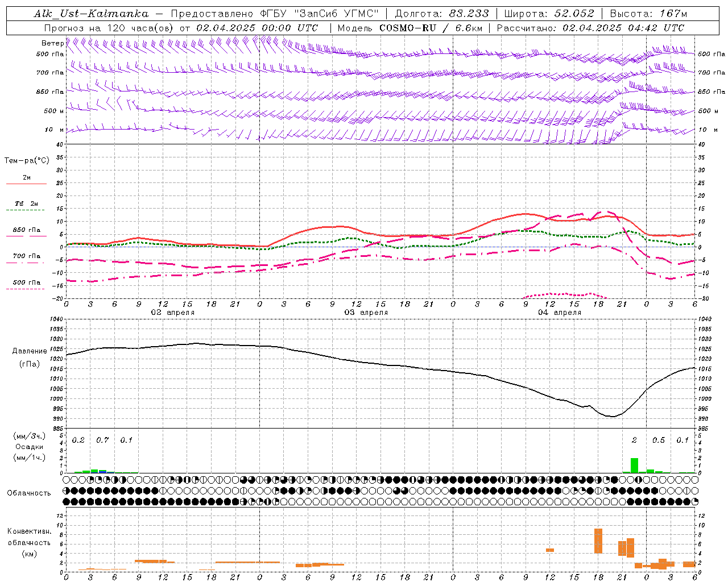Click the (мм/3ч.) unit label

coord(29,436)
